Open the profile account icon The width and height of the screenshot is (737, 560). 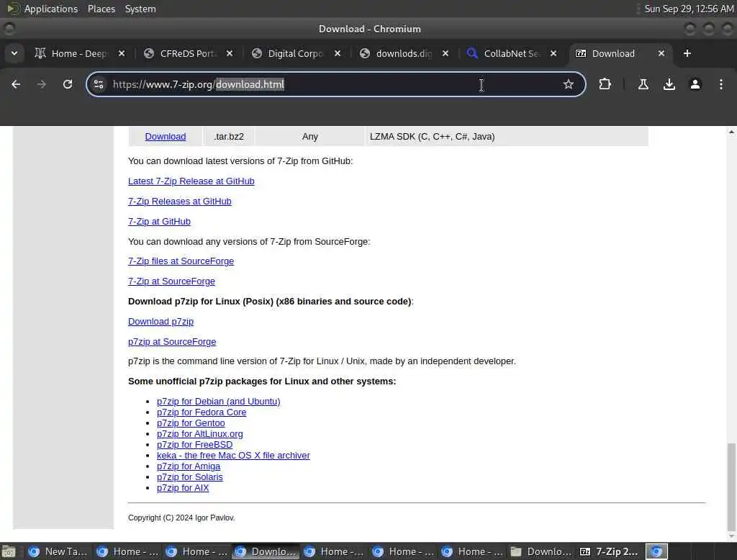tap(695, 84)
